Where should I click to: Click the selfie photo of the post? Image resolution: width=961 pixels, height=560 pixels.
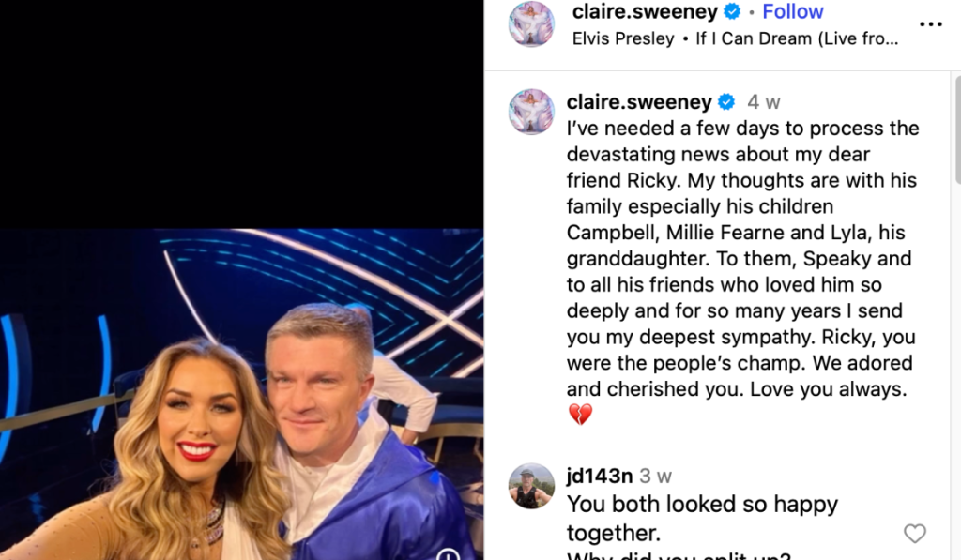(x=241, y=394)
